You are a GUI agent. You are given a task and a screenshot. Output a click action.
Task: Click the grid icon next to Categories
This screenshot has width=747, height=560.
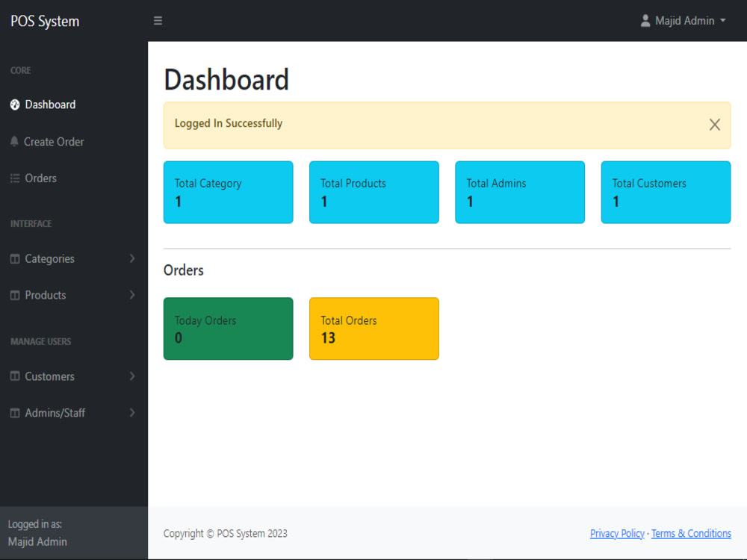pyautogui.click(x=15, y=258)
